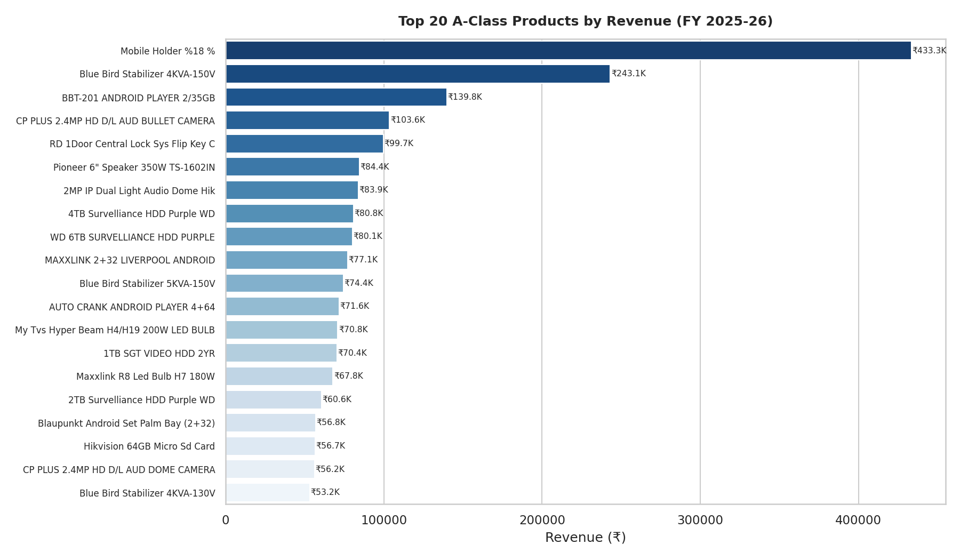960x560 pixels.
Task: Click 'Maxxlink R8 Led Bulb H7 180W' label
Action: point(146,377)
